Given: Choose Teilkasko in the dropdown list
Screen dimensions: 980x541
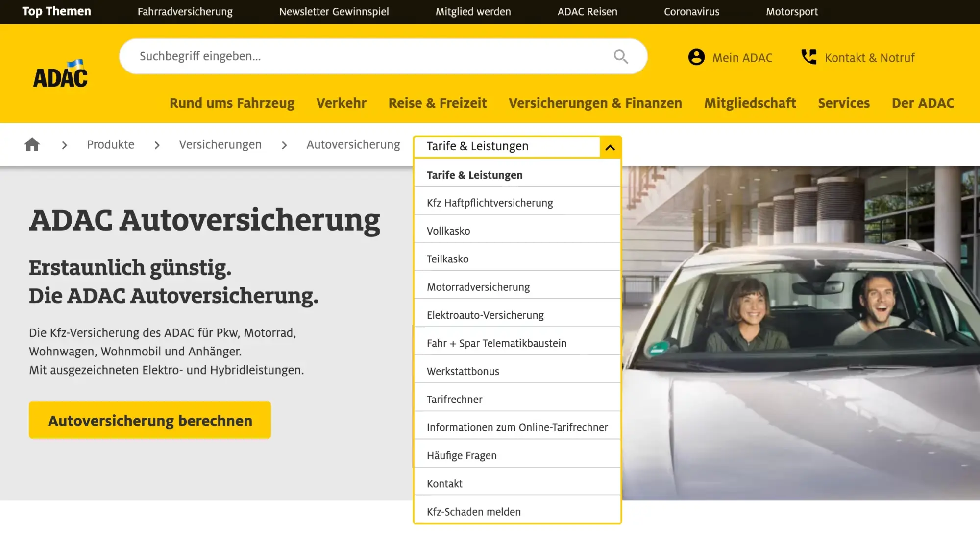Looking at the screenshot, I should coord(447,259).
